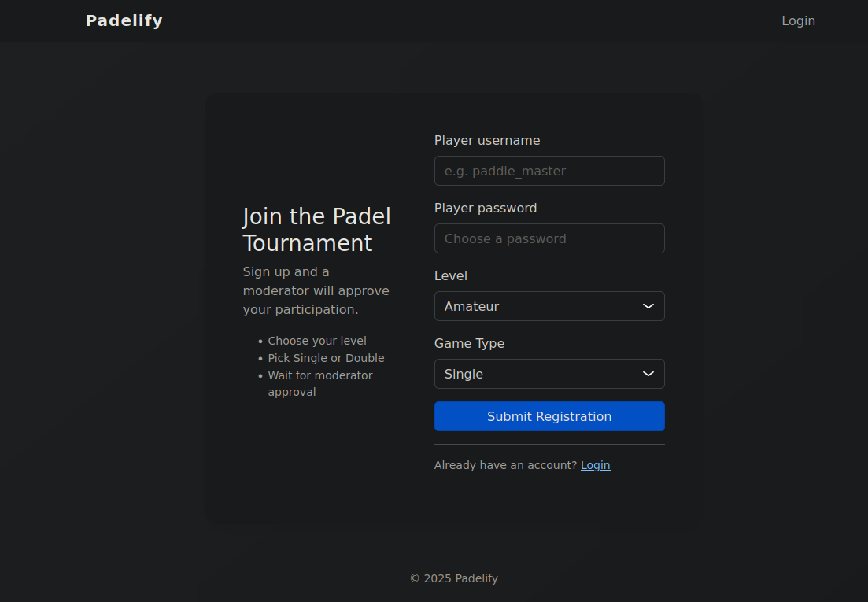Click the chevron arrow in Level select
868x602 pixels.
pyautogui.click(x=648, y=306)
